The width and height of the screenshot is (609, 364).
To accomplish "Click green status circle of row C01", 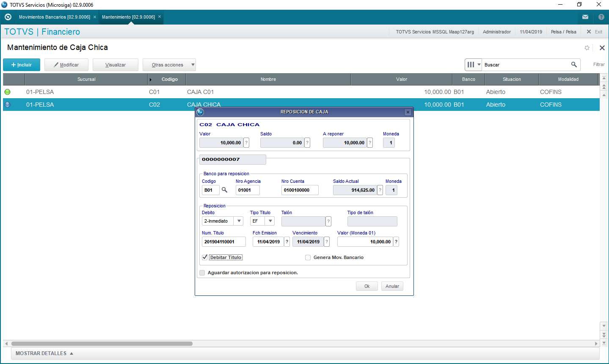I will pos(7,92).
